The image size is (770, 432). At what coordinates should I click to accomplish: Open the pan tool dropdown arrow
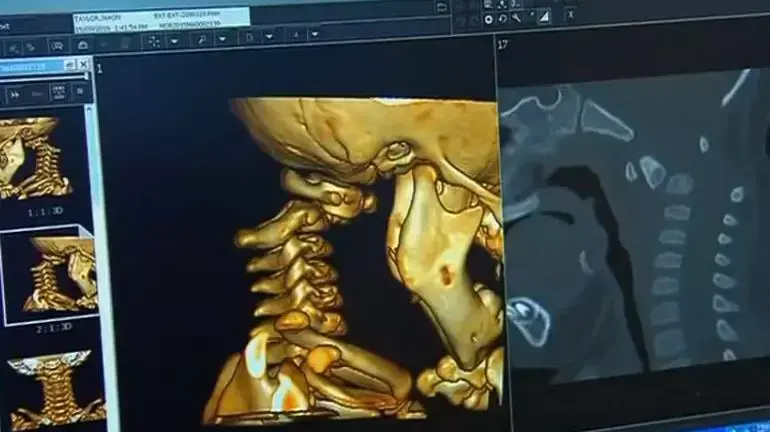pos(174,41)
